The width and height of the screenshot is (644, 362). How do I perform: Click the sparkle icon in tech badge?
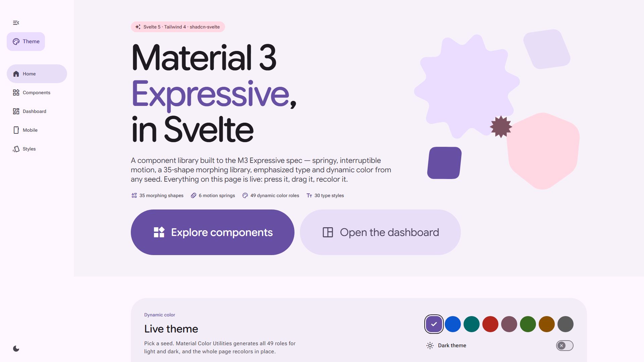pyautogui.click(x=138, y=27)
